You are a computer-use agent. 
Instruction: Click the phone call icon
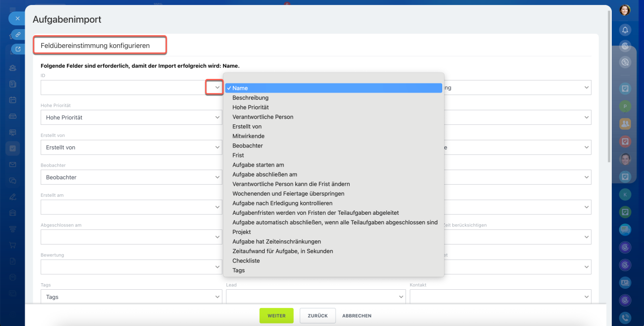point(625,317)
